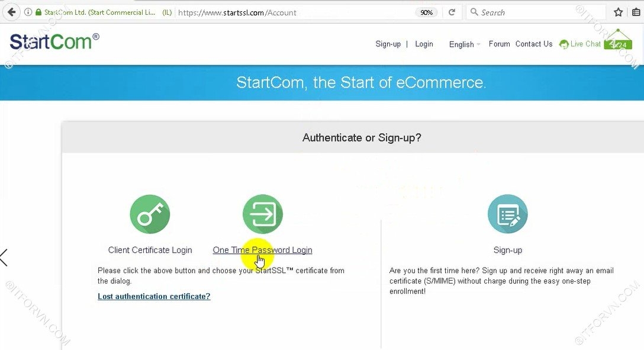Click the One Time Password Login link

pos(262,250)
